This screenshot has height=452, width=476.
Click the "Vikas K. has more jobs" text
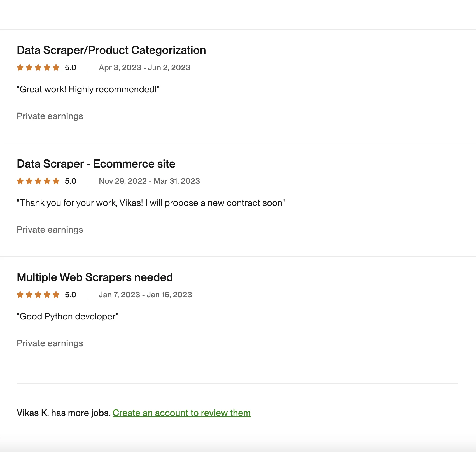click(64, 413)
